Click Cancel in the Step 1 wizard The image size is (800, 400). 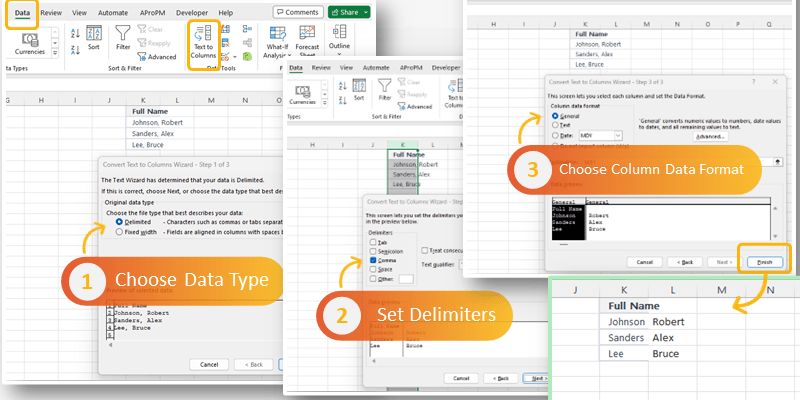pyautogui.click(x=209, y=364)
